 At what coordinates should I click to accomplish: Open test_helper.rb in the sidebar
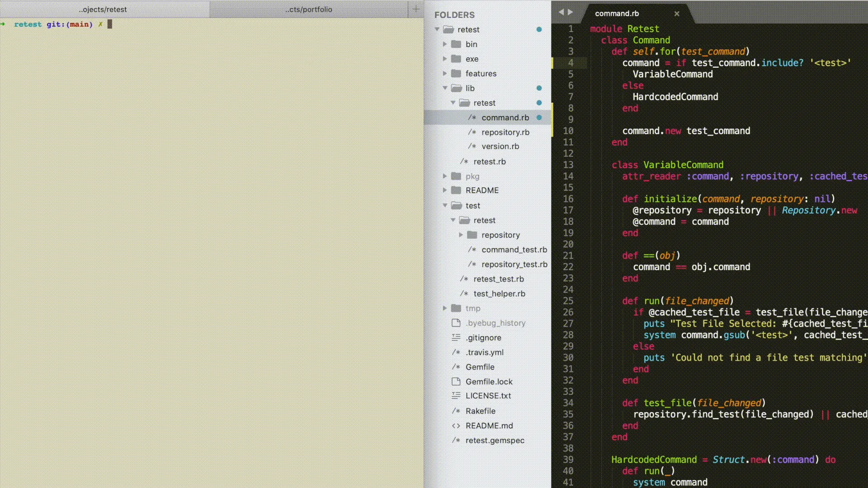[499, 294]
